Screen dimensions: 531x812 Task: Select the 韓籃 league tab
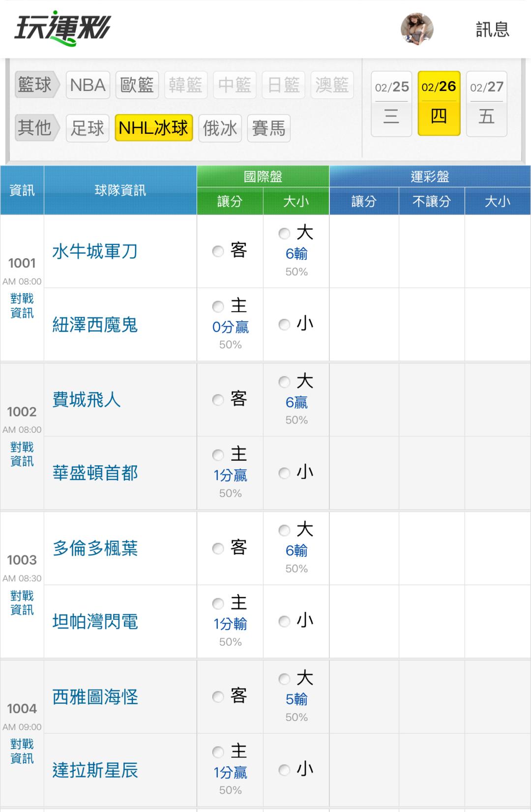tap(186, 85)
